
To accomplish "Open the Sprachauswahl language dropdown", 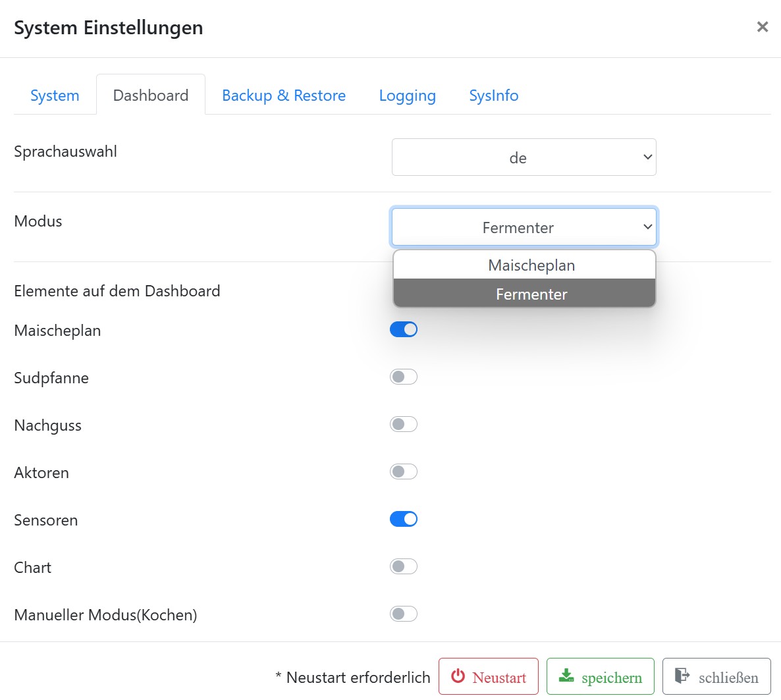I will coord(524,157).
